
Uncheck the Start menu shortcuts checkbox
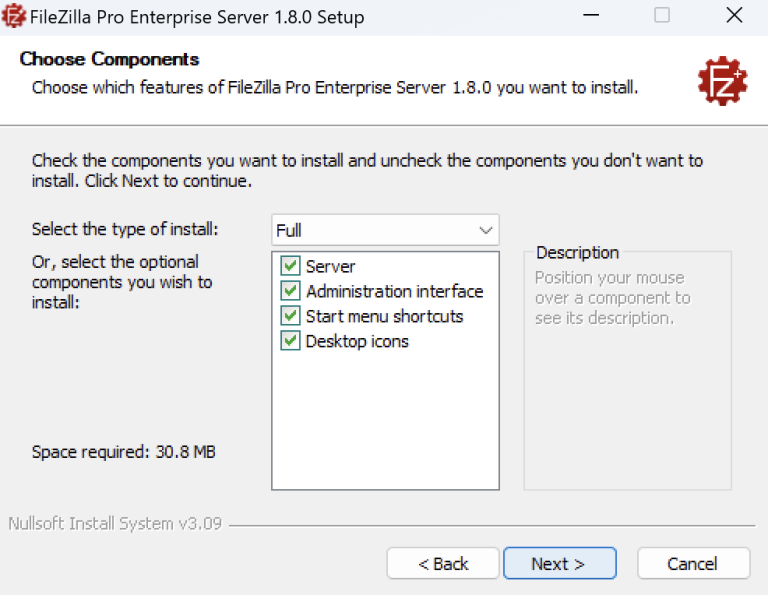[x=290, y=316]
